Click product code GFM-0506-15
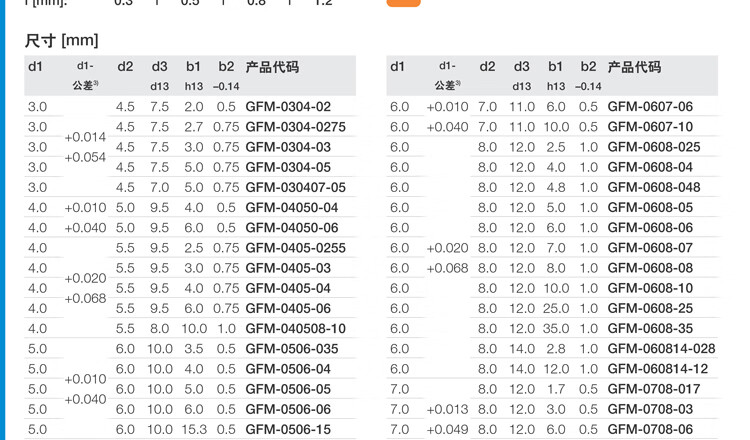The image size is (750, 440). pyautogui.click(x=288, y=430)
